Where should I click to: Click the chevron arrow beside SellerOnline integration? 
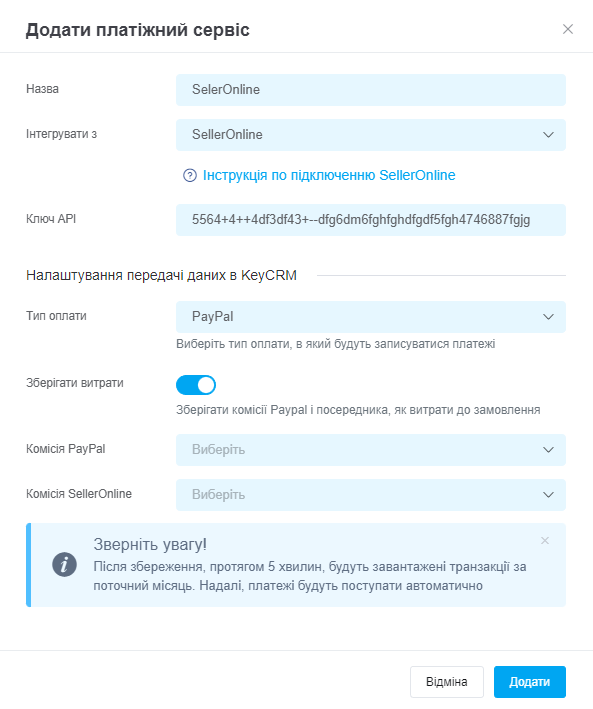[x=548, y=135]
